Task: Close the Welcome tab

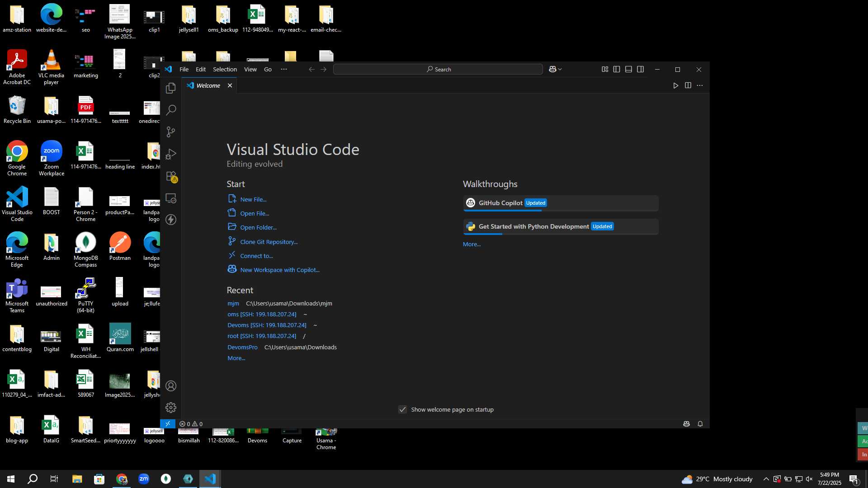Action: (230, 85)
